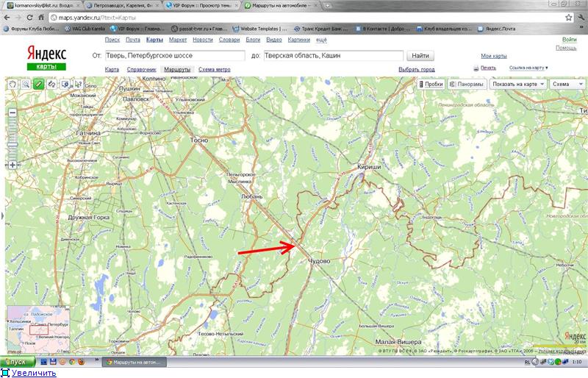Open the Windows Пуск start button

tap(17, 362)
